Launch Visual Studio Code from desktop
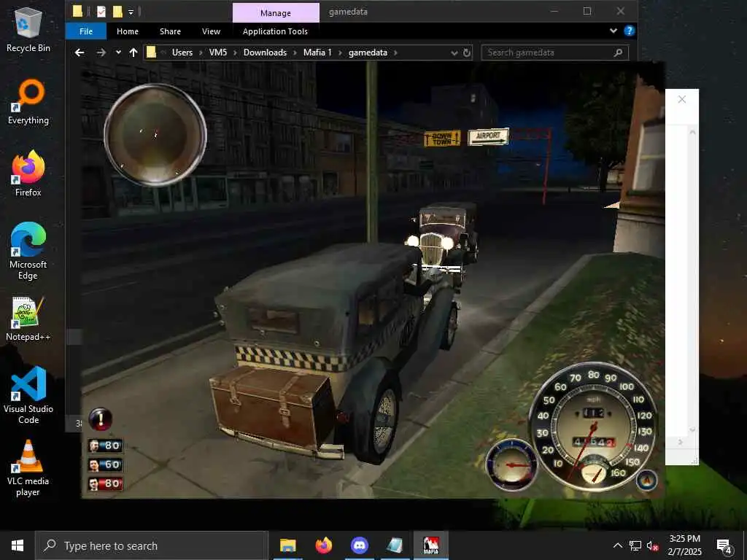The width and height of the screenshot is (747, 560). [28, 395]
